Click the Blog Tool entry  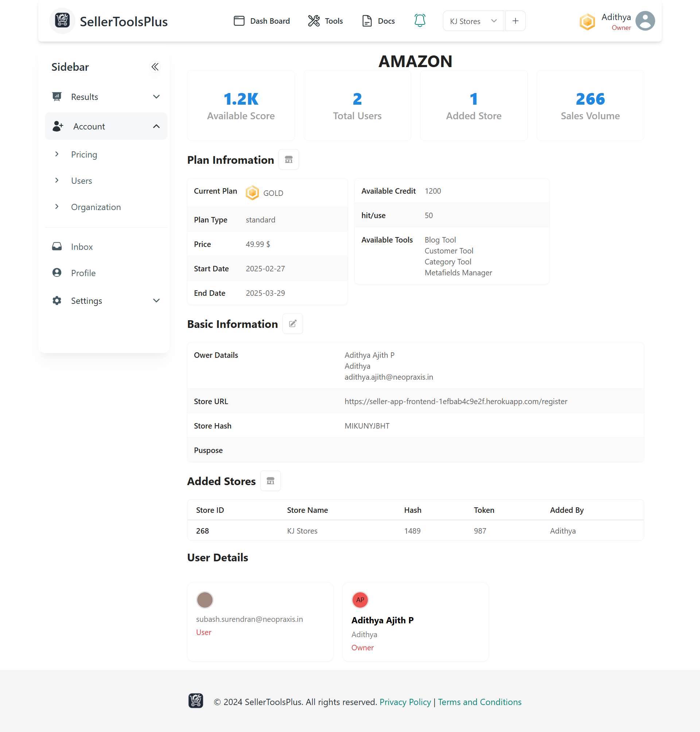tap(440, 240)
